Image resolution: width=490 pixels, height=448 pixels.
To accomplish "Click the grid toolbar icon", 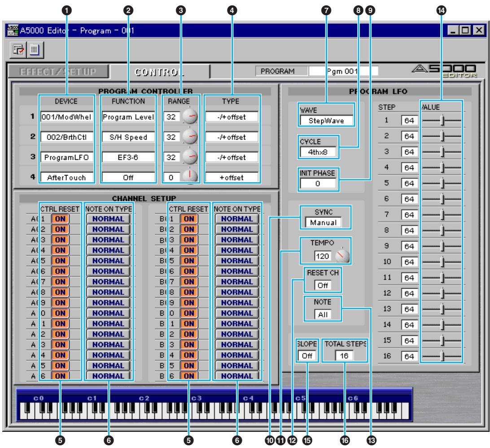I will [35, 50].
